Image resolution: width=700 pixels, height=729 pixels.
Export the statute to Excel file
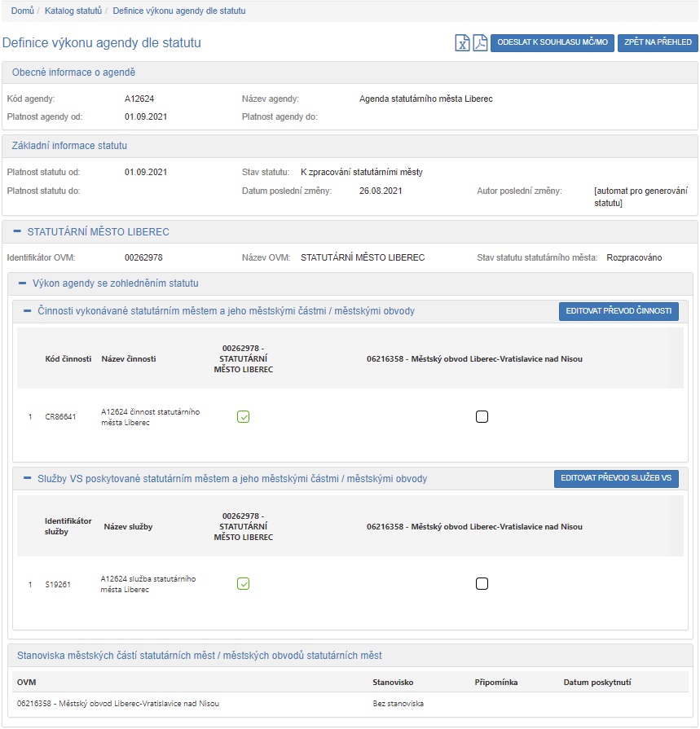coord(462,43)
